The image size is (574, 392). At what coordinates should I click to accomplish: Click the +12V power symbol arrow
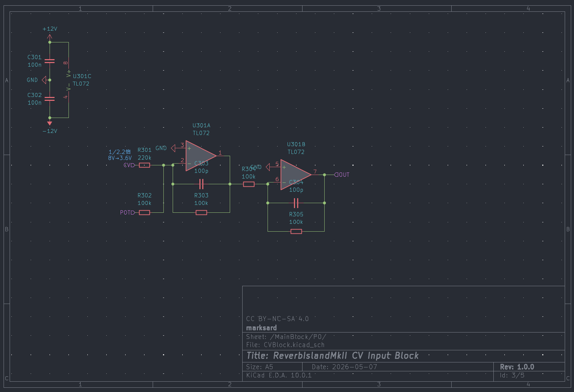pyautogui.click(x=50, y=37)
